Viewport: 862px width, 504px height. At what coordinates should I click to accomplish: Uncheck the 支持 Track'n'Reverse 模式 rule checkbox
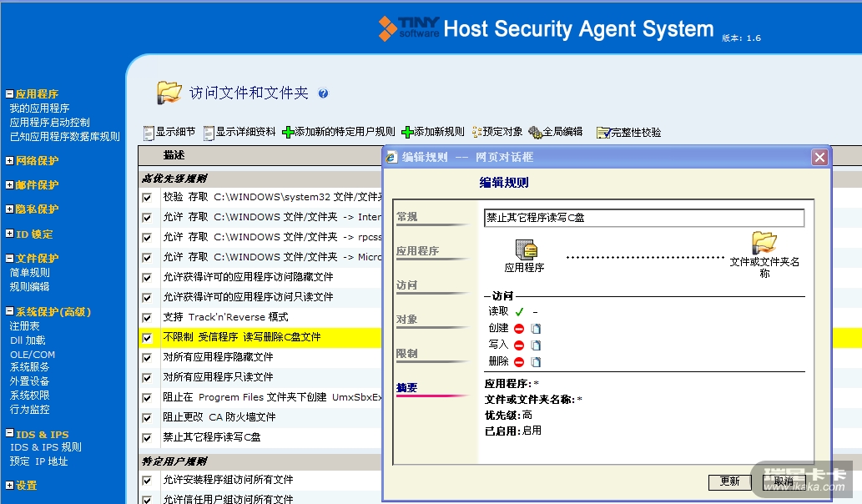pyautogui.click(x=147, y=317)
